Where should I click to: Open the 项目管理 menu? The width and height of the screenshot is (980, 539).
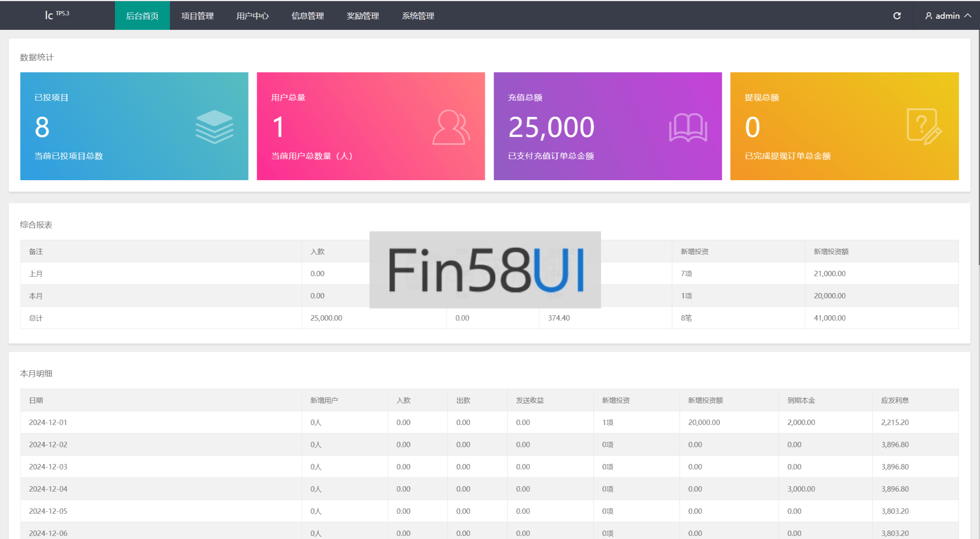point(197,16)
